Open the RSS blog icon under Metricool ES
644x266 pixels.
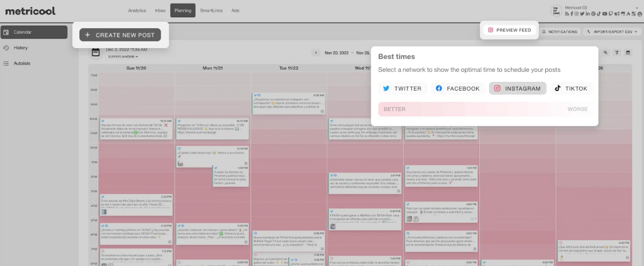567,13
